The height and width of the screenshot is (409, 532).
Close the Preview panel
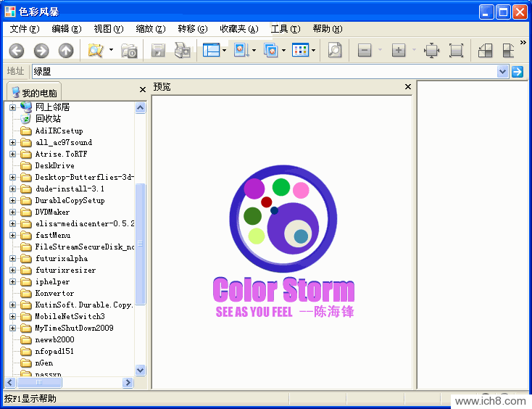click(x=408, y=87)
